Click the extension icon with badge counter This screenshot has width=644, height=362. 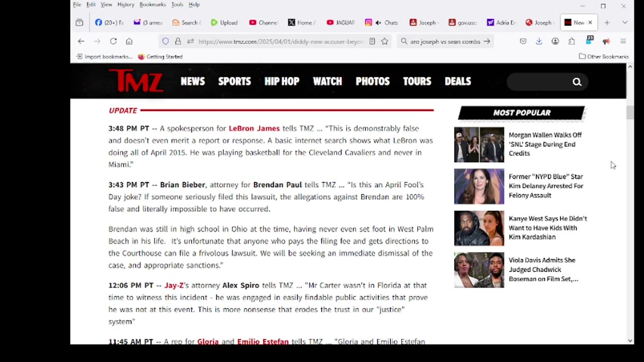(x=590, y=40)
